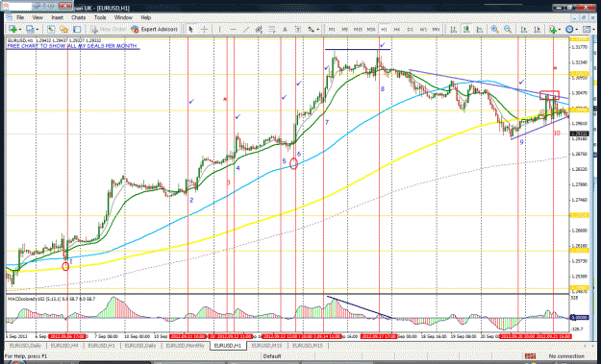Open the Tools menu
This screenshot has height=364, width=601.
point(100,17)
